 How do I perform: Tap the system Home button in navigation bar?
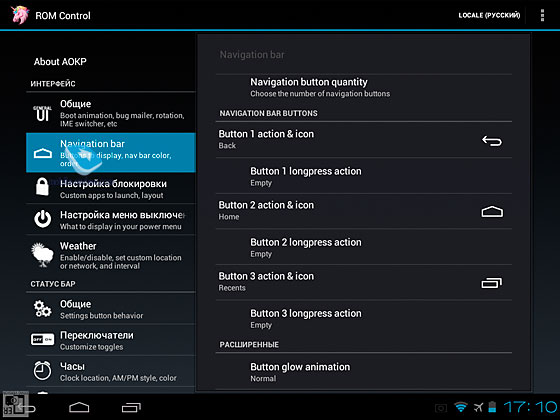pos(79,408)
